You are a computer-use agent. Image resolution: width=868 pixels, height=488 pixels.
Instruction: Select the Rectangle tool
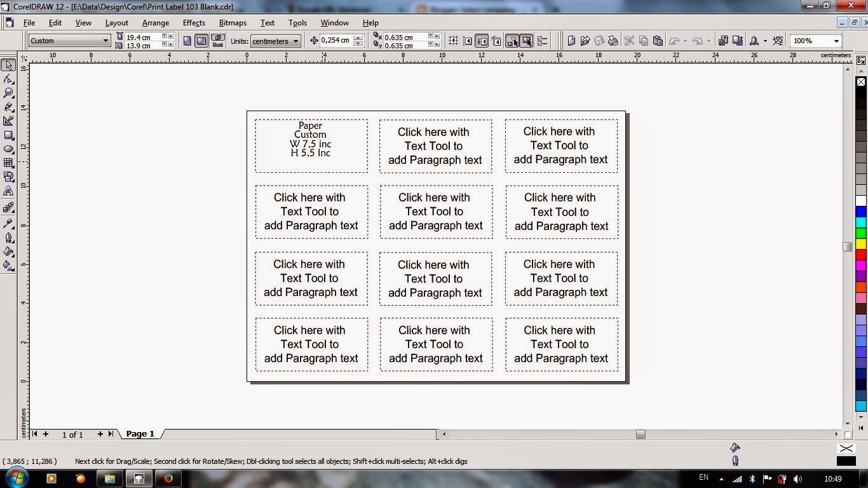pyautogui.click(x=9, y=133)
